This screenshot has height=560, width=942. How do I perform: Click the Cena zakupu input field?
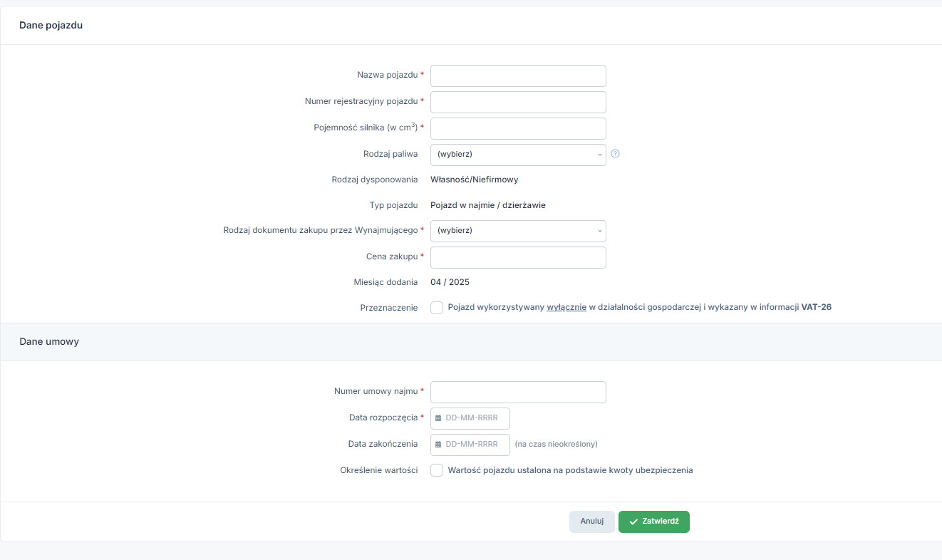(518, 257)
